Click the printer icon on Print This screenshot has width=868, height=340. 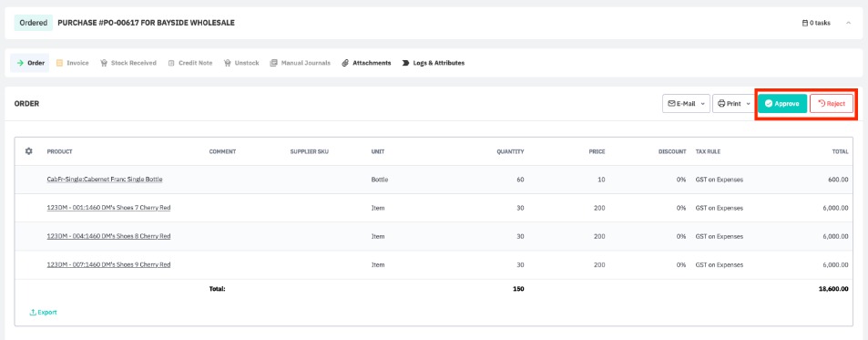click(x=721, y=104)
